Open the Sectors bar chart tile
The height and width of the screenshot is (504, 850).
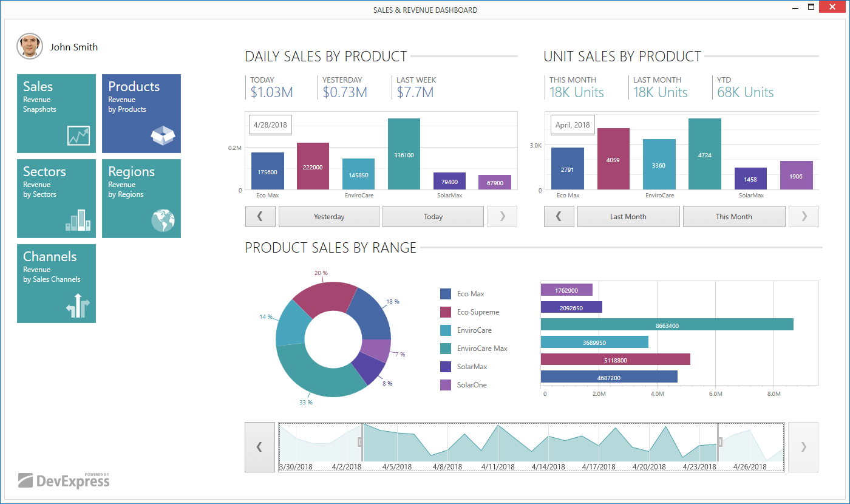coord(56,199)
